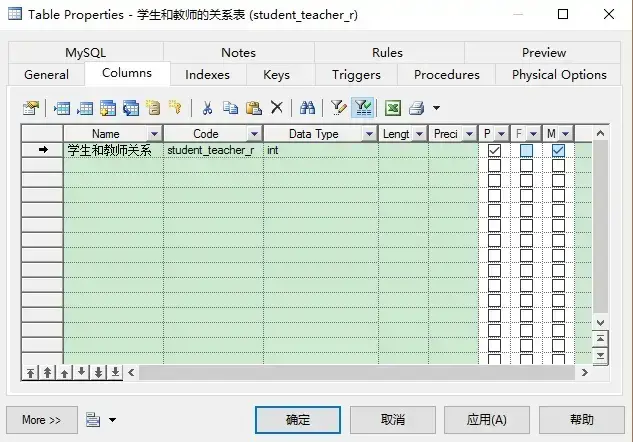This screenshot has height=442, width=633.
Task: Switch to the General tab
Action: (46, 75)
